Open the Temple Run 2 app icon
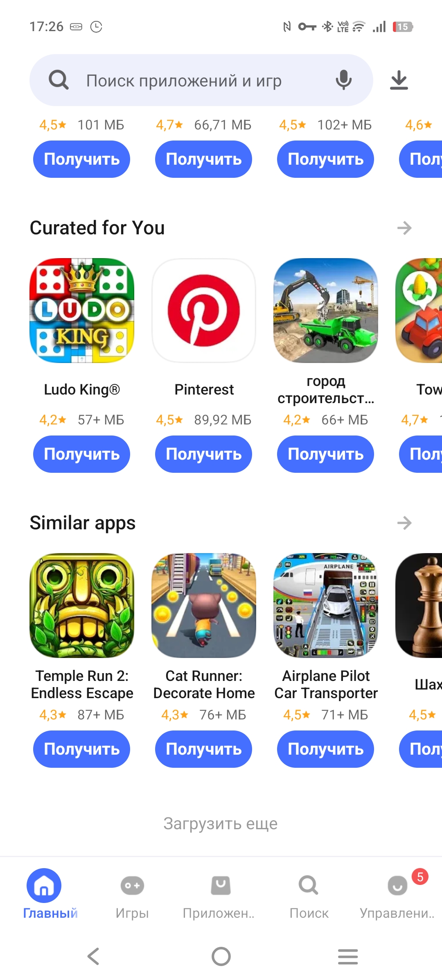 (82, 606)
